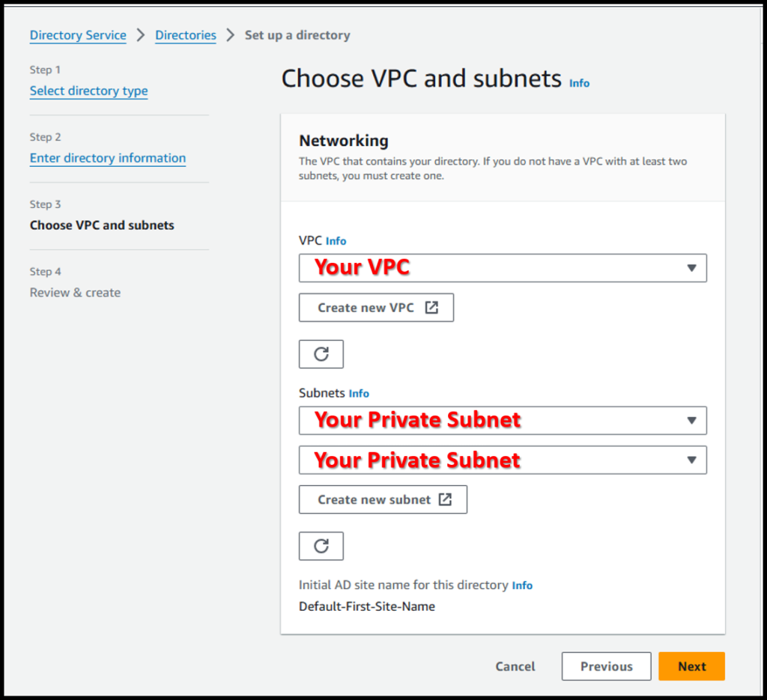767x700 pixels.
Task: Cancel the directory setup
Action: pos(515,666)
